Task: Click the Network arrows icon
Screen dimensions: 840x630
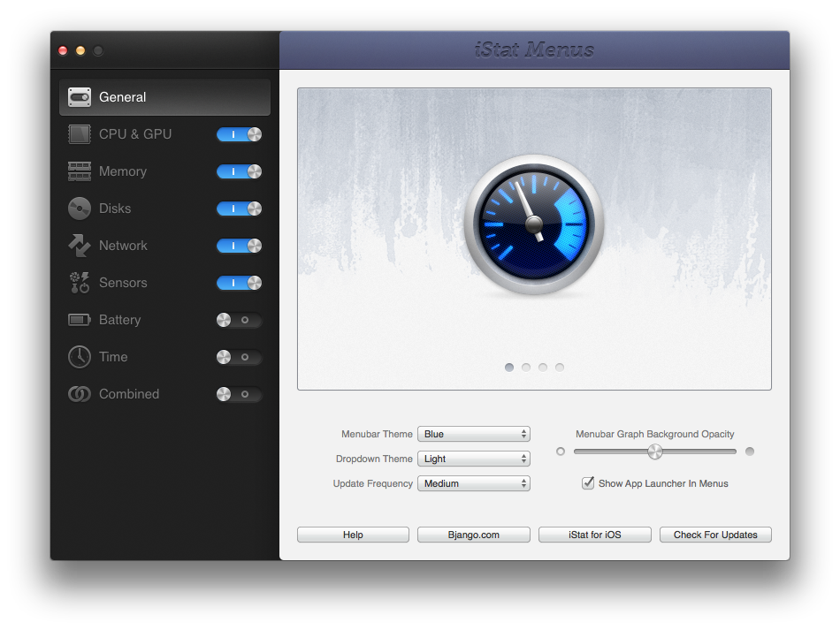Action: coord(80,246)
